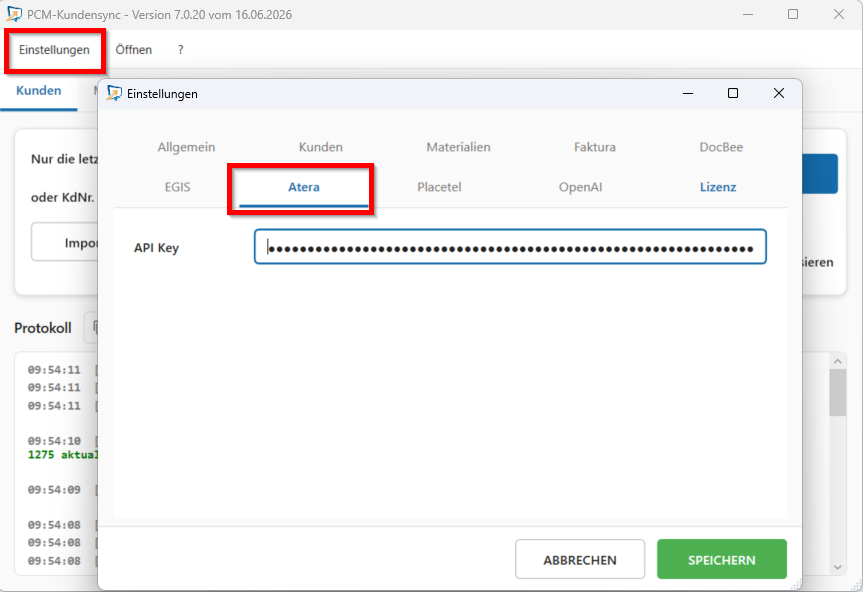Minimize the PCM-Kundensync main window
Screen dimensions: 863x592
pyautogui.click(x=747, y=14)
